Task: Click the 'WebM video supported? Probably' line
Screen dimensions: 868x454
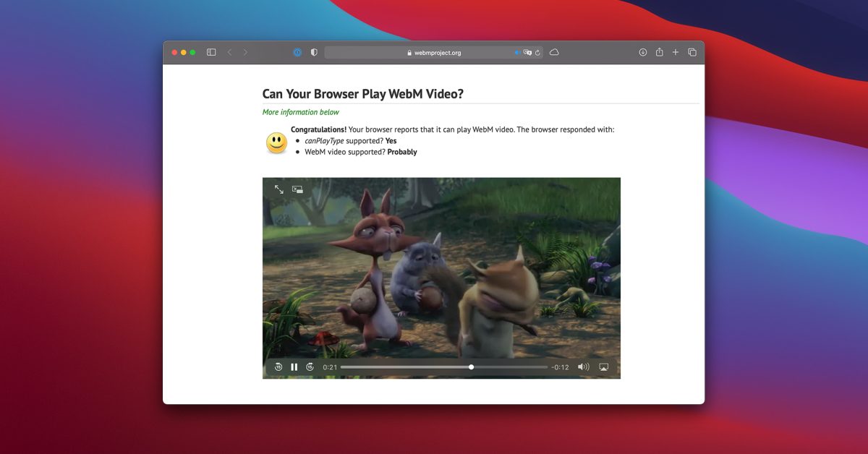Action: click(x=361, y=152)
